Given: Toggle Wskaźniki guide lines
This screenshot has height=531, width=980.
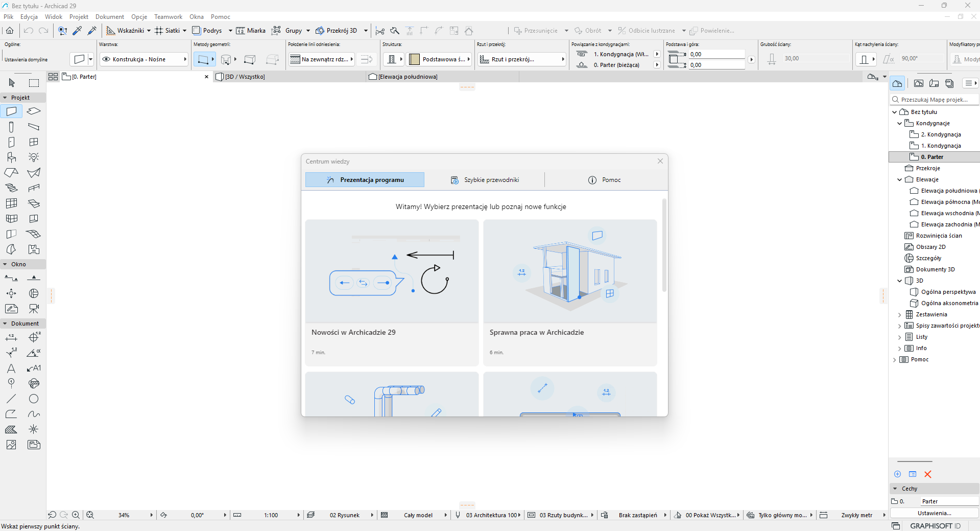Looking at the screenshot, I should tap(125, 31).
